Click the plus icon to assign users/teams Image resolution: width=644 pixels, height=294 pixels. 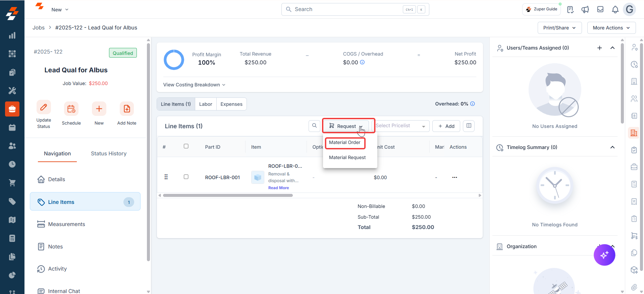600,48
